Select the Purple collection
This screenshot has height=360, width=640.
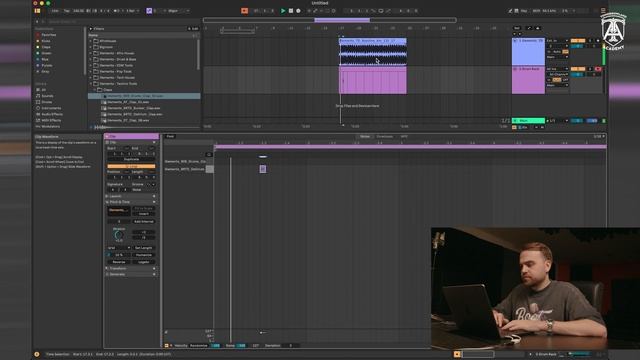tap(47, 65)
